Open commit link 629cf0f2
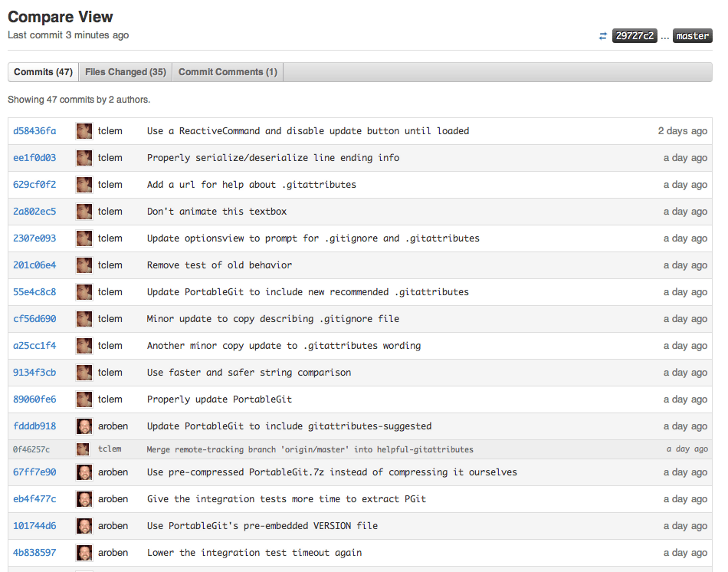The width and height of the screenshot is (728, 572). click(x=34, y=185)
